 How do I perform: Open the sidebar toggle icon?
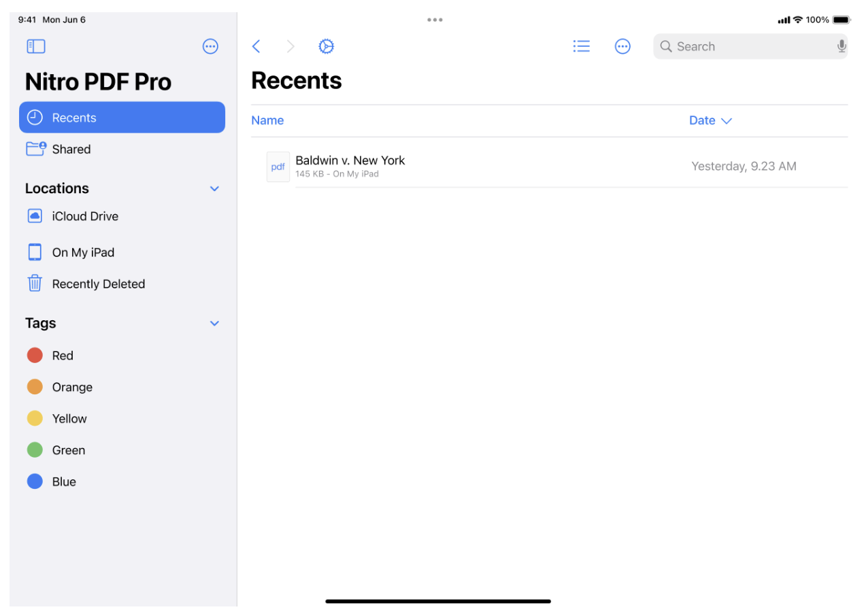pyautogui.click(x=35, y=46)
